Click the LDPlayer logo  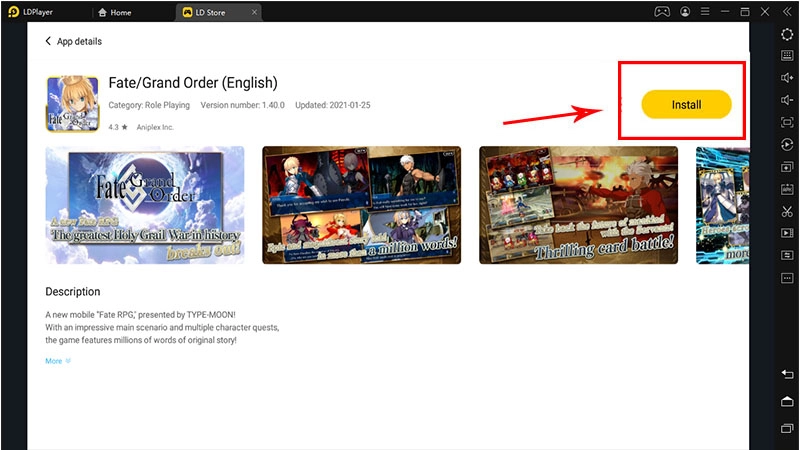pyautogui.click(x=30, y=12)
